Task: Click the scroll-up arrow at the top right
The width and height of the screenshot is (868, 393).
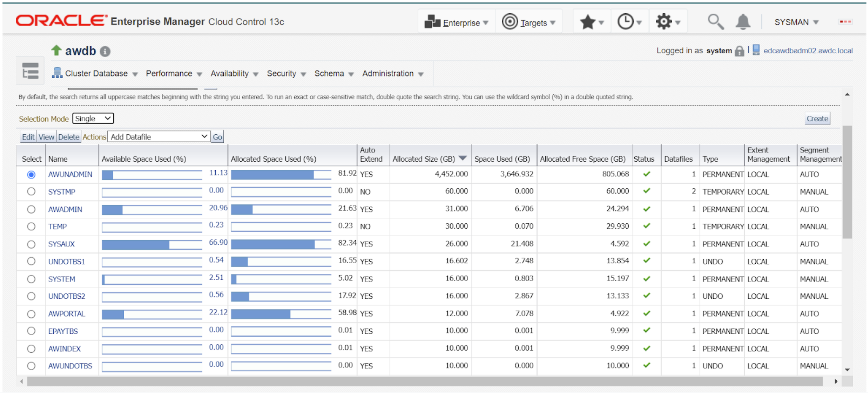Action: [847, 95]
